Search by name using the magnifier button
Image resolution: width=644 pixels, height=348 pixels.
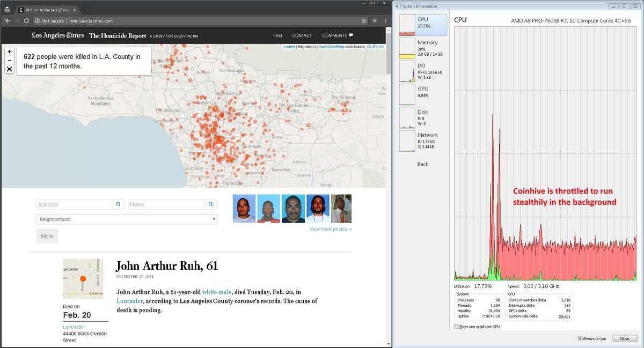tap(211, 204)
